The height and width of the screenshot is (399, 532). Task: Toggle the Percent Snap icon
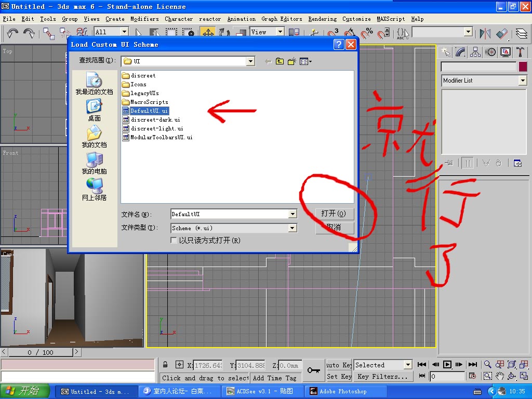pos(366,33)
